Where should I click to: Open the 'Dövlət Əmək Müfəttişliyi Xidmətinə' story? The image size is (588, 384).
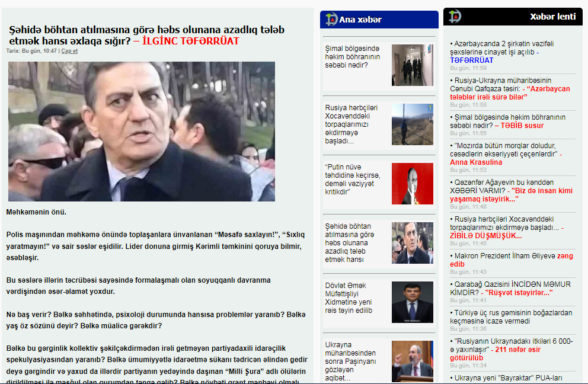point(349,297)
